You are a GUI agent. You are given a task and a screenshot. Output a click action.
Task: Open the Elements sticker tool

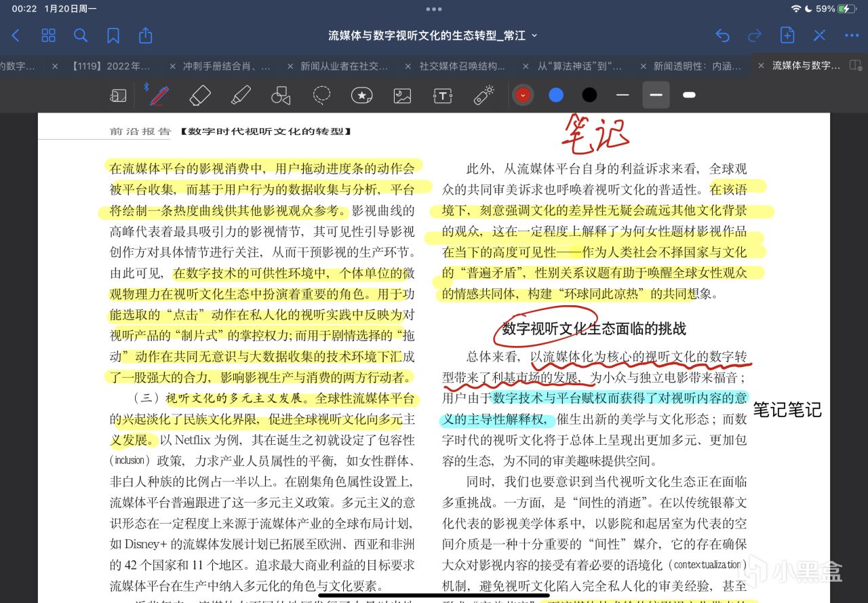[x=361, y=96]
